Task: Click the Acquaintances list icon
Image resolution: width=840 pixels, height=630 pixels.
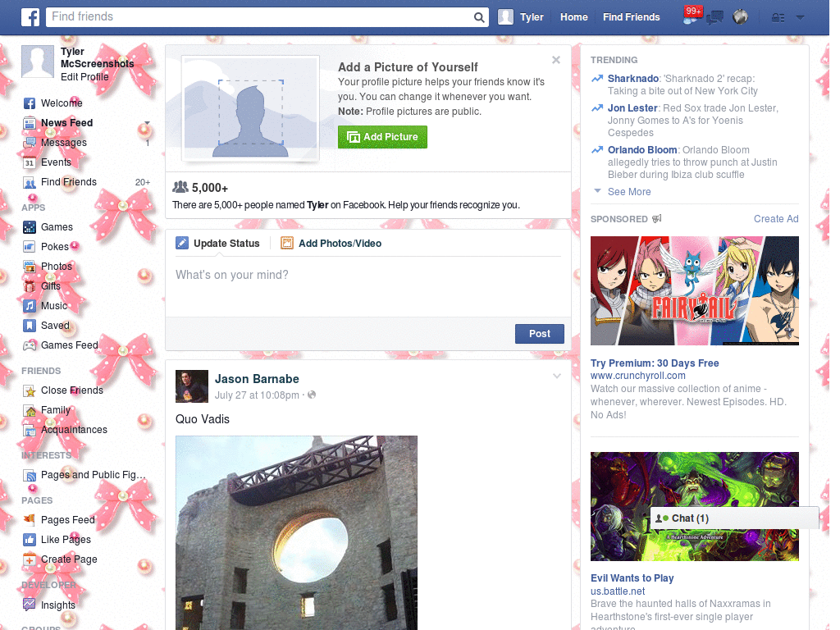Action: point(30,430)
